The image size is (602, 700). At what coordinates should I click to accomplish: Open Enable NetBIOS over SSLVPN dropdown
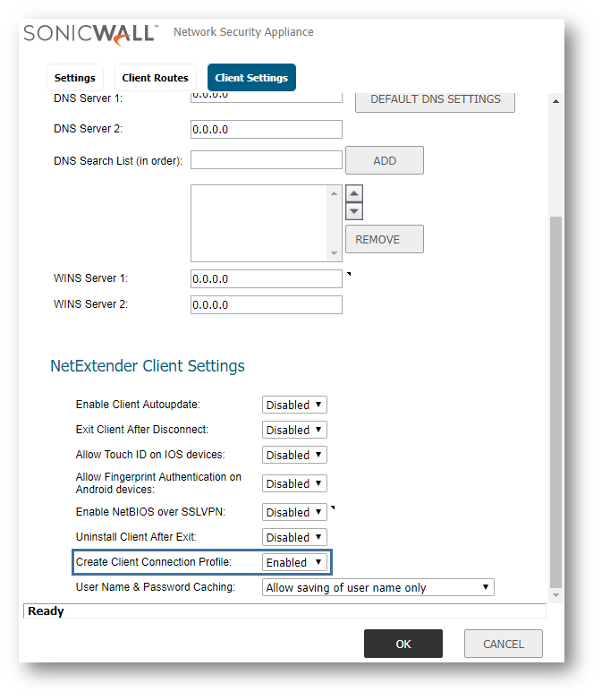(294, 512)
